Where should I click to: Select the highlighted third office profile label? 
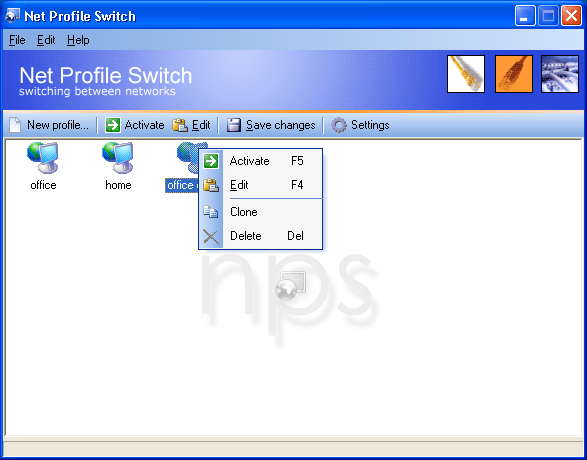[x=182, y=185]
